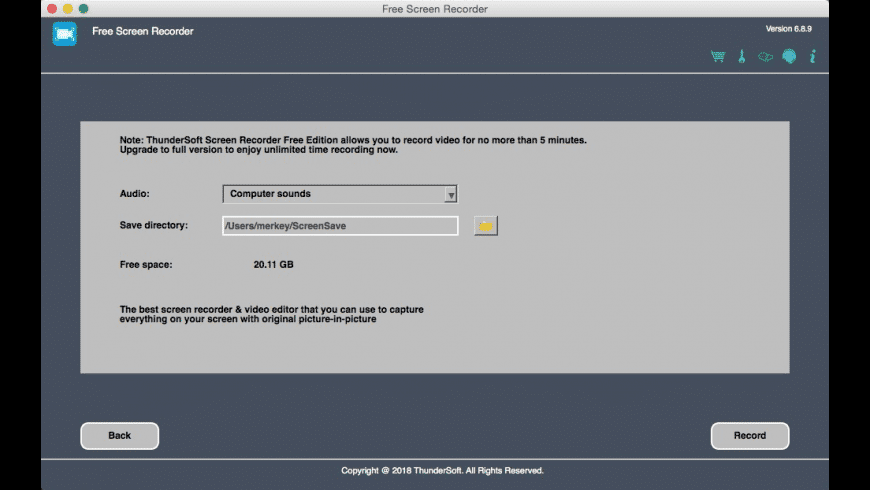Start recording with the Record button

tap(750, 436)
